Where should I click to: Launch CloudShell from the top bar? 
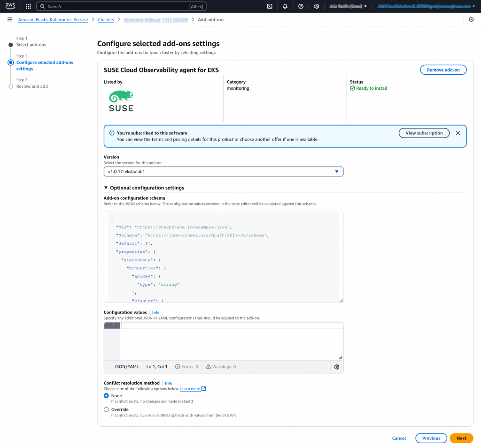(x=270, y=7)
